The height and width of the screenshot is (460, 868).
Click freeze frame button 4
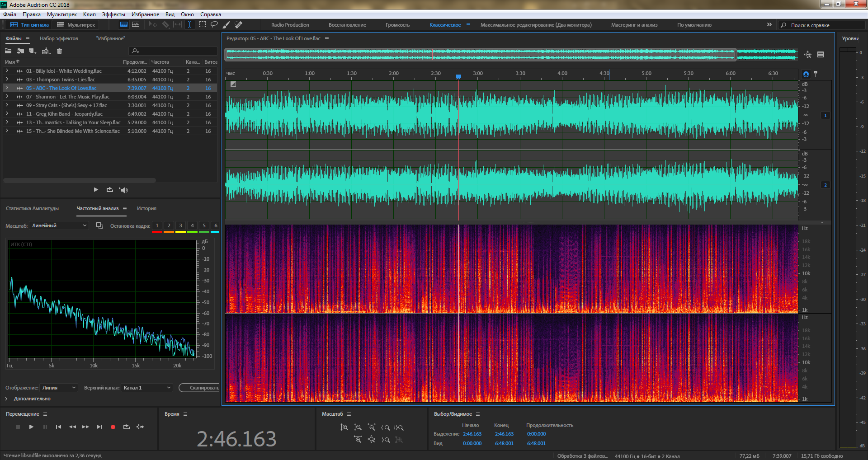[x=192, y=225]
